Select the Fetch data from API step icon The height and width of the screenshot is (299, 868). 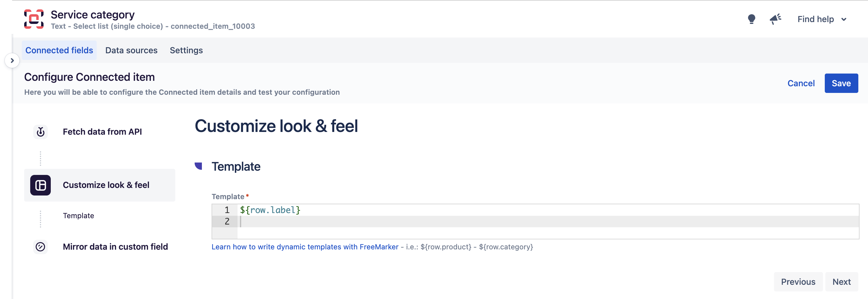[x=40, y=132]
